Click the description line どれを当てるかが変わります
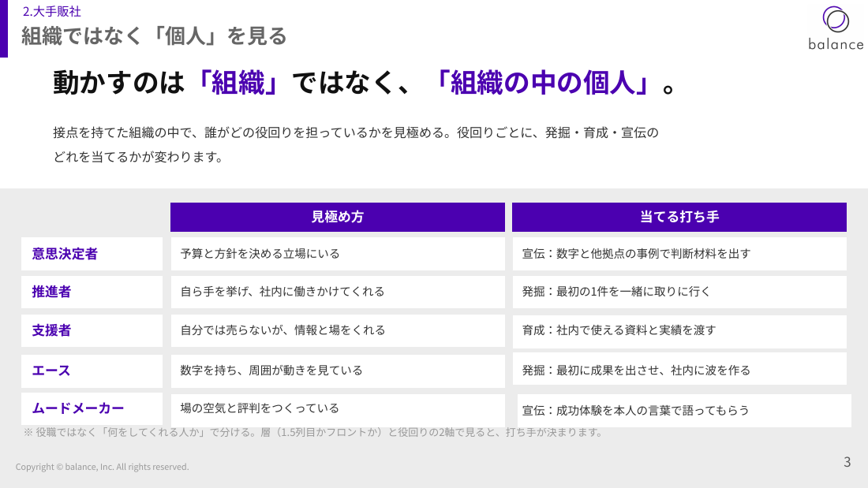Image resolution: width=868 pixels, height=488 pixels. coord(138,157)
